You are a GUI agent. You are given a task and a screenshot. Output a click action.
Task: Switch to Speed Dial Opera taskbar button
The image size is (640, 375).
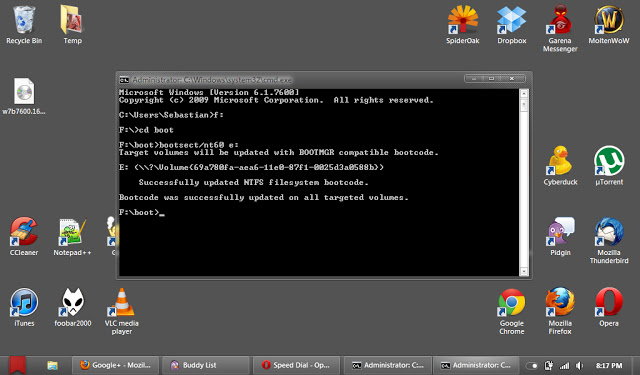click(296, 365)
